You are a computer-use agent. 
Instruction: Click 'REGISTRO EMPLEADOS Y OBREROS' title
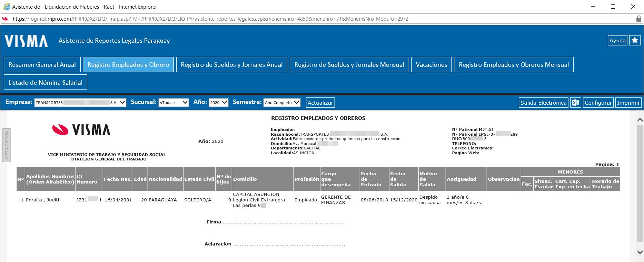(x=318, y=118)
